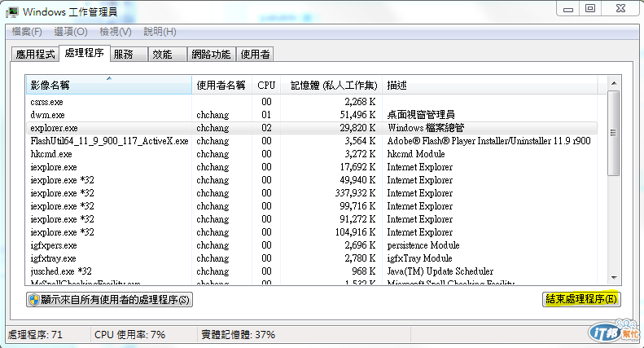Screen dimensions: 644x348
Task: Select iexplore.exe *32 using 104,916 K
Action: coord(312,232)
